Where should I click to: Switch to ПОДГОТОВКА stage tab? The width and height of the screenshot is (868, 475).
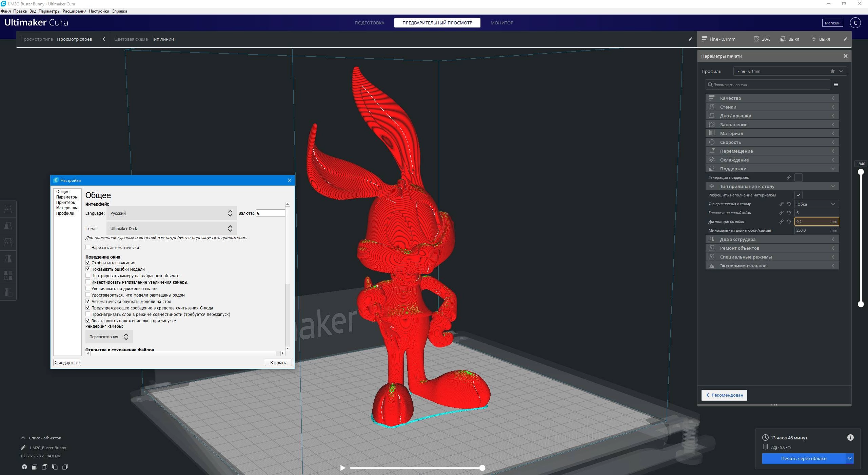[x=369, y=23]
